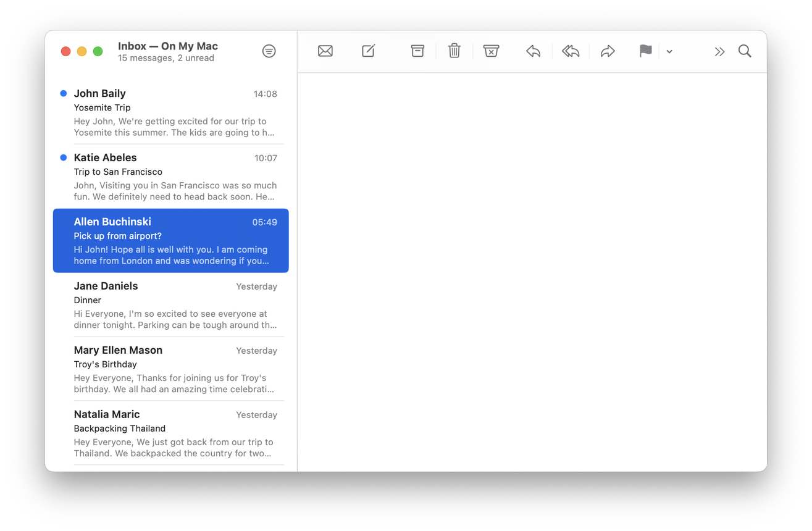Open John Baily Yosemite Trip email
The height and width of the screenshot is (531, 812).
coord(171,112)
